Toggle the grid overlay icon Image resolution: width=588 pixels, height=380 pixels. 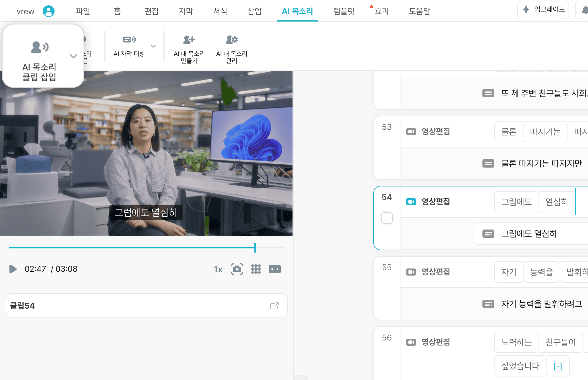[256, 269]
